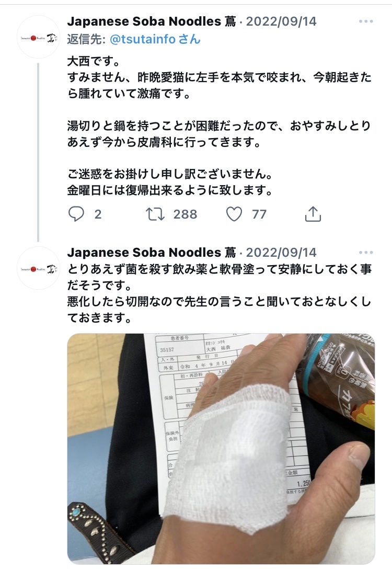Open the first tweet's three-dot more menu
The height and width of the screenshot is (570, 392).
point(366,21)
